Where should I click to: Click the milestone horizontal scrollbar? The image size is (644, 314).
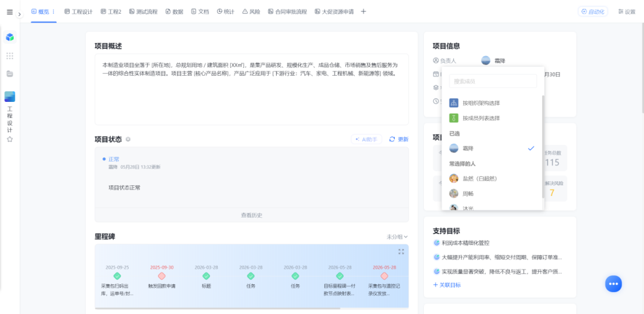click(218, 308)
